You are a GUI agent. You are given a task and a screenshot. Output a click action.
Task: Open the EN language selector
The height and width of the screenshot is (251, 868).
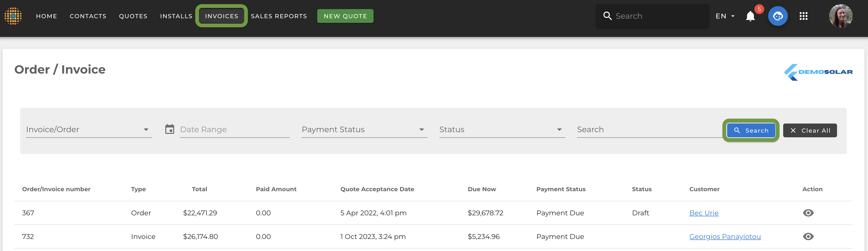[725, 16]
